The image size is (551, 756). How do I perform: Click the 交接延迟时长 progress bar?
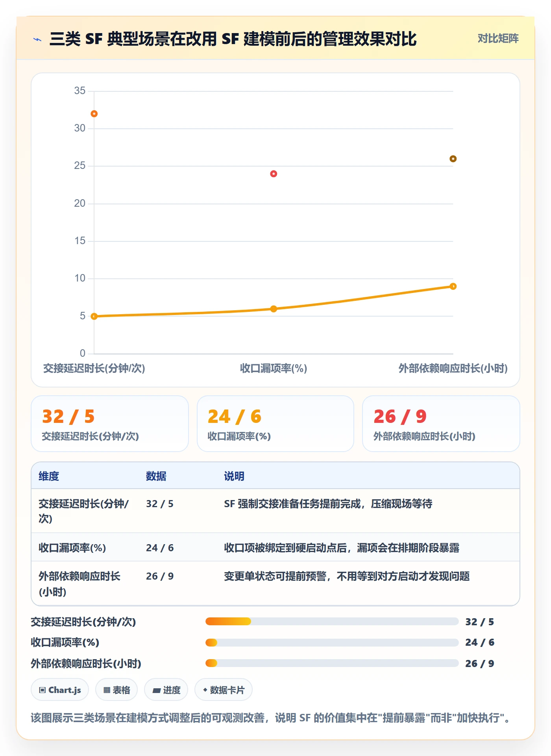tap(332, 621)
